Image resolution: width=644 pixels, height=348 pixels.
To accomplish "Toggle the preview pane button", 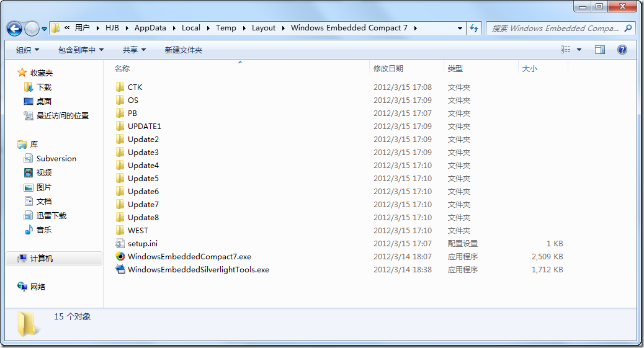I will [600, 50].
